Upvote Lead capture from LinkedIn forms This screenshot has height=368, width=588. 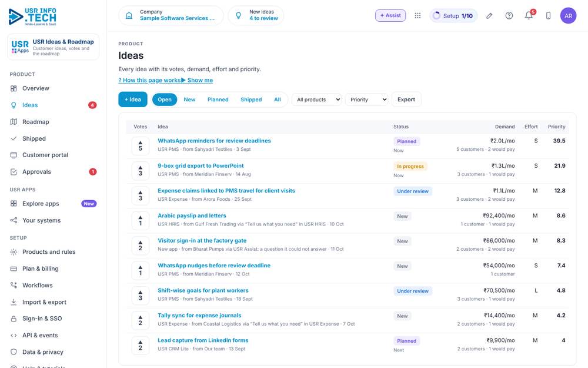(141, 345)
